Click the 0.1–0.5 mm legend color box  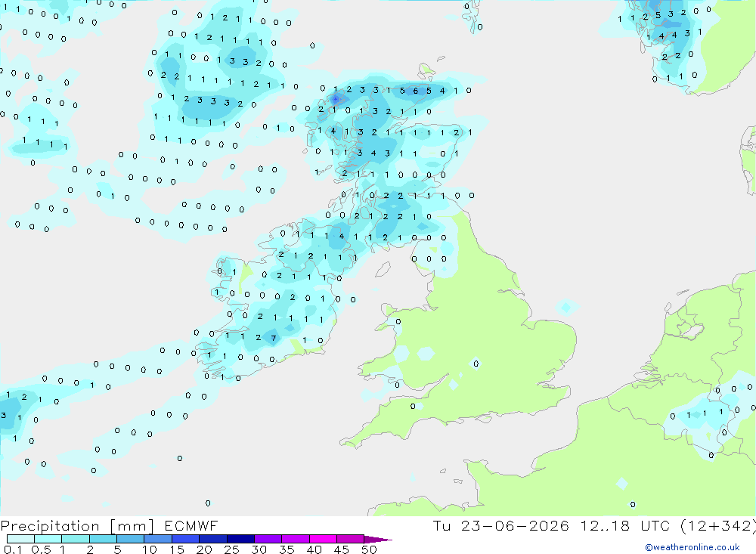20,539
